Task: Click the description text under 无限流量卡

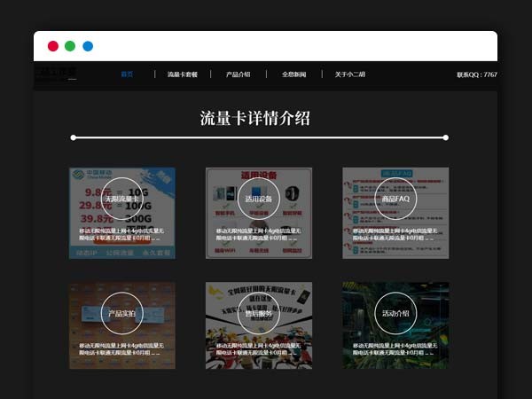Action: (x=121, y=235)
